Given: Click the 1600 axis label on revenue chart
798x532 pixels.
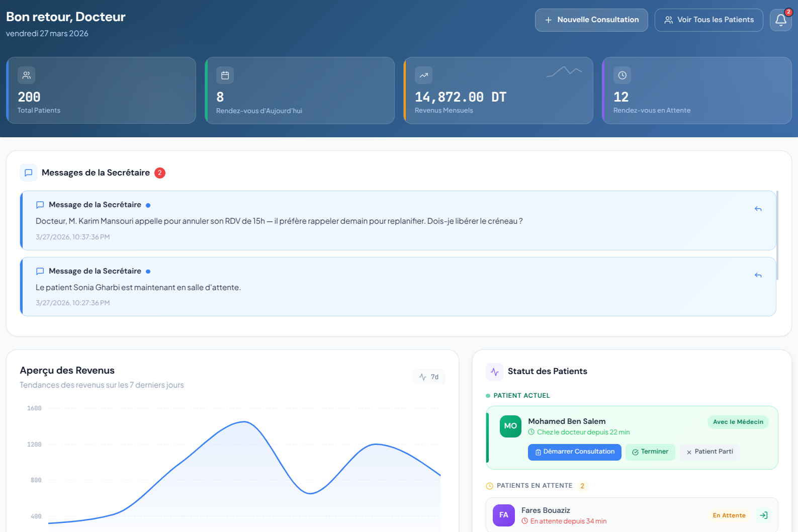Looking at the screenshot, I should point(34,408).
